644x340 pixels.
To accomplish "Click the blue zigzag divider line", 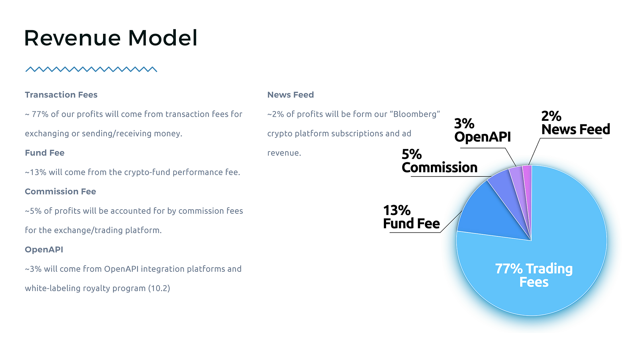I will click(91, 69).
